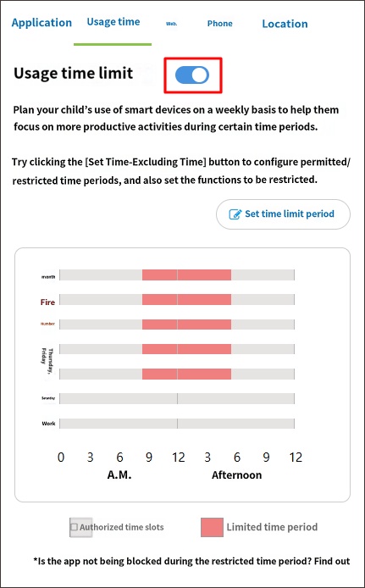Click the pencil edit icon

(x=235, y=214)
